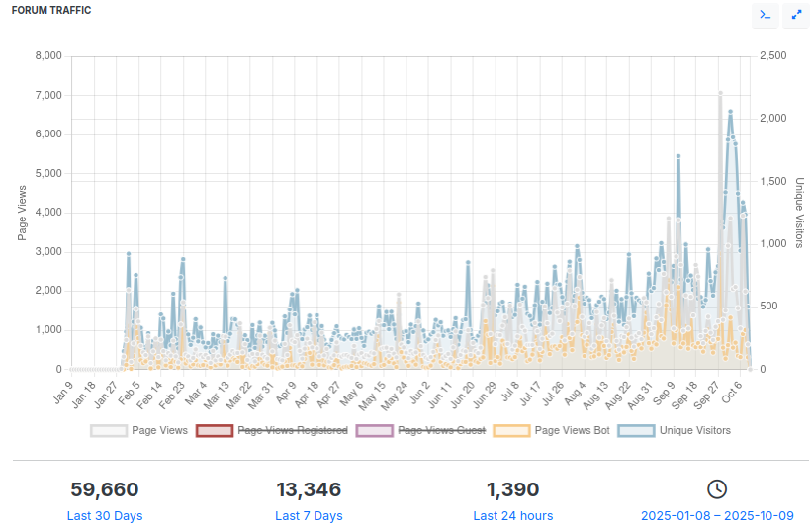Click the 13,346 weekly total figure

coord(309,489)
